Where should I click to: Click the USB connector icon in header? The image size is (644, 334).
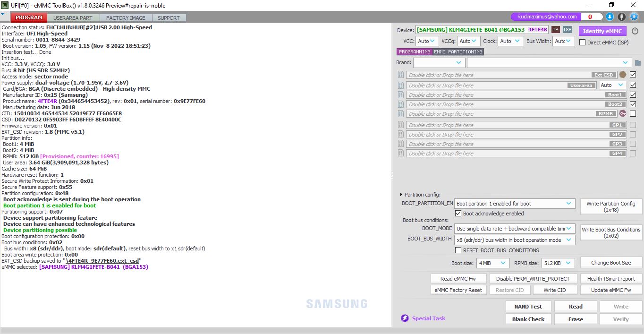point(622,17)
